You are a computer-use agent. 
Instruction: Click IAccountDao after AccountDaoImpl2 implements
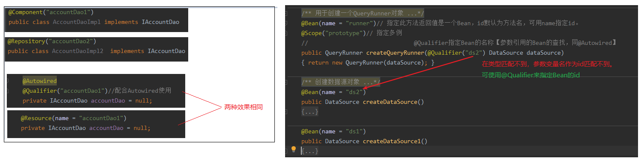pos(166,51)
